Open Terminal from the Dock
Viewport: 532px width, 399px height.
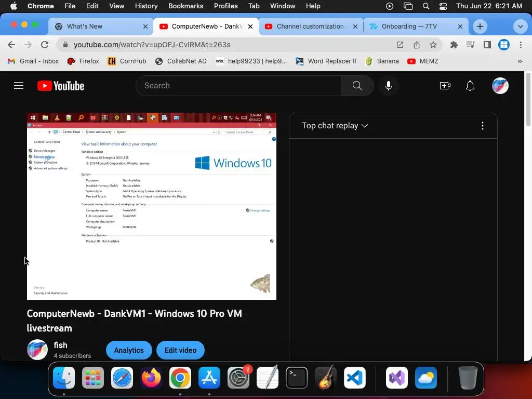(297, 378)
